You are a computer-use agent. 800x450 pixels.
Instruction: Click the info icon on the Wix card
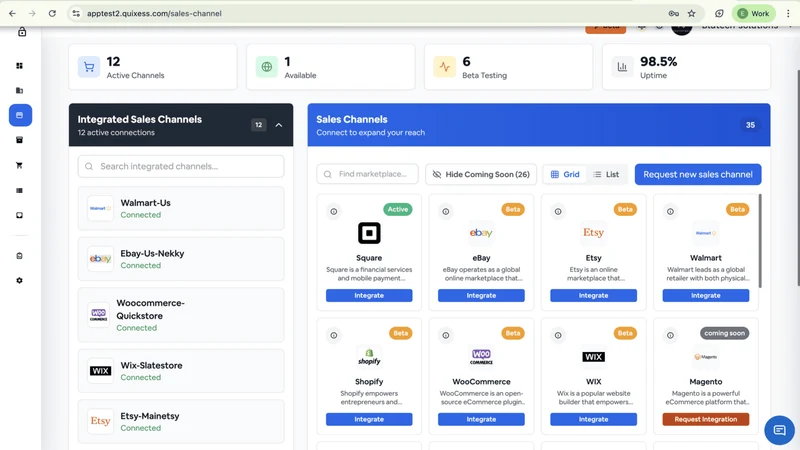(558, 335)
